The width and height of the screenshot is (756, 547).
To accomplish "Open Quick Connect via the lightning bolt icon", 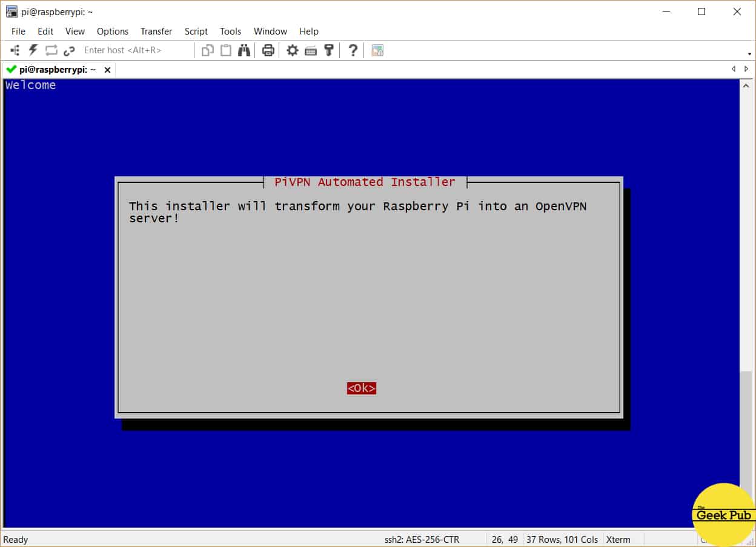I will point(33,50).
